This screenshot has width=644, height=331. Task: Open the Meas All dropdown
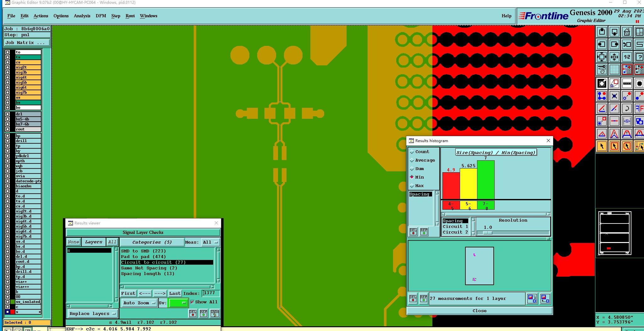coord(210,242)
